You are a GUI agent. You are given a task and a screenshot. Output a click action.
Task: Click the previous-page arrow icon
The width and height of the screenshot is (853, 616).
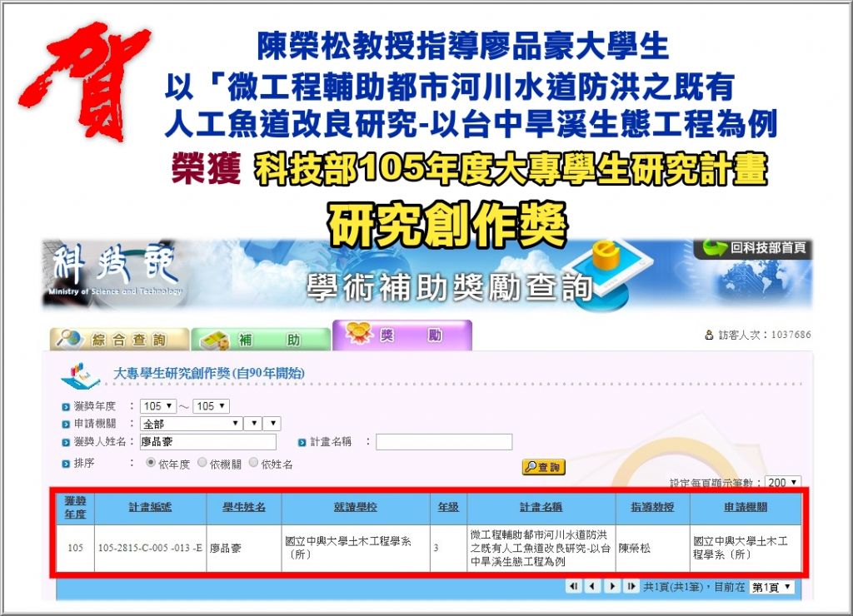(592, 586)
